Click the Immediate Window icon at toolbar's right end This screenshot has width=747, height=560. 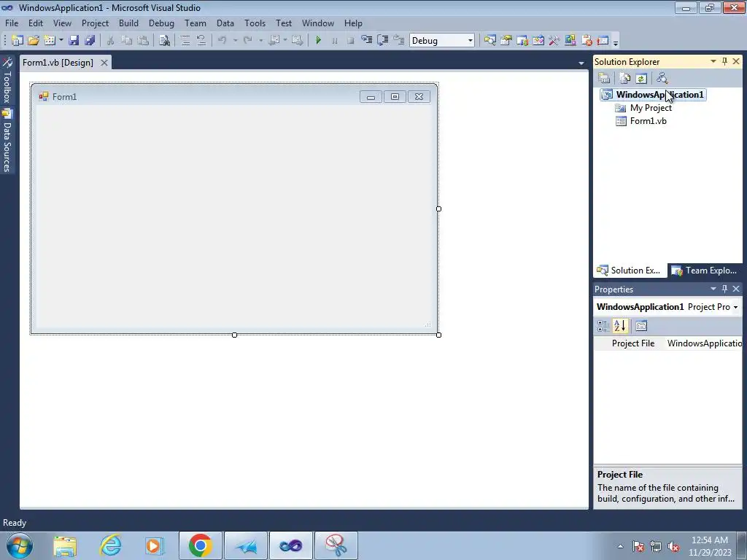603,41
